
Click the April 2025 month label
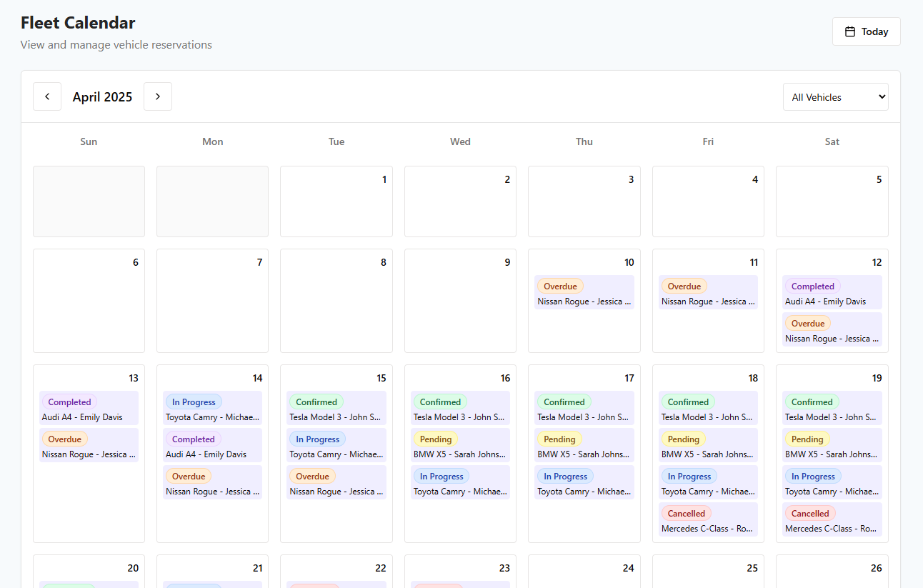pyautogui.click(x=102, y=97)
